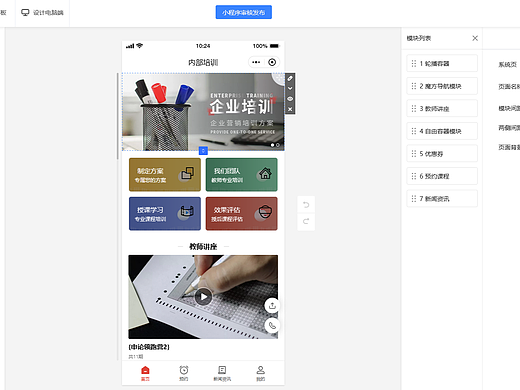The height and width of the screenshot is (390, 520).
Task: Click the monitor icon in top bar
Action: pyautogui.click(x=25, y=13)
